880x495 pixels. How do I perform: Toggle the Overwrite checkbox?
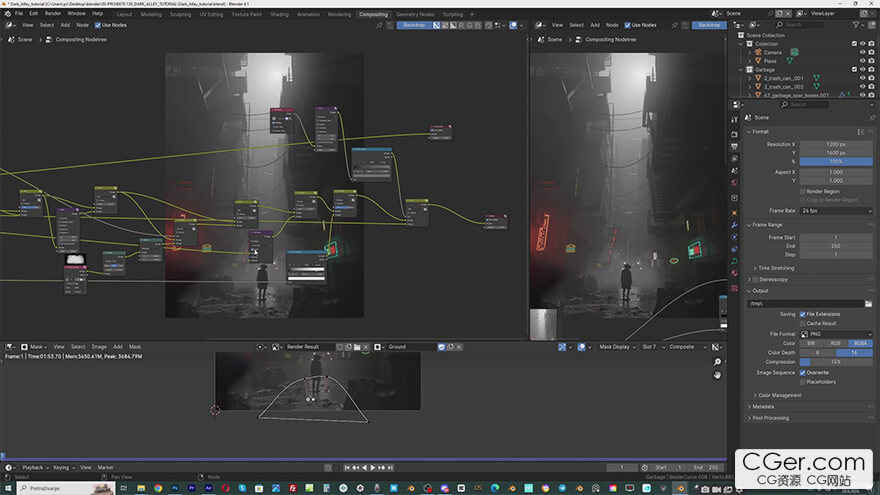coord(803,373)
